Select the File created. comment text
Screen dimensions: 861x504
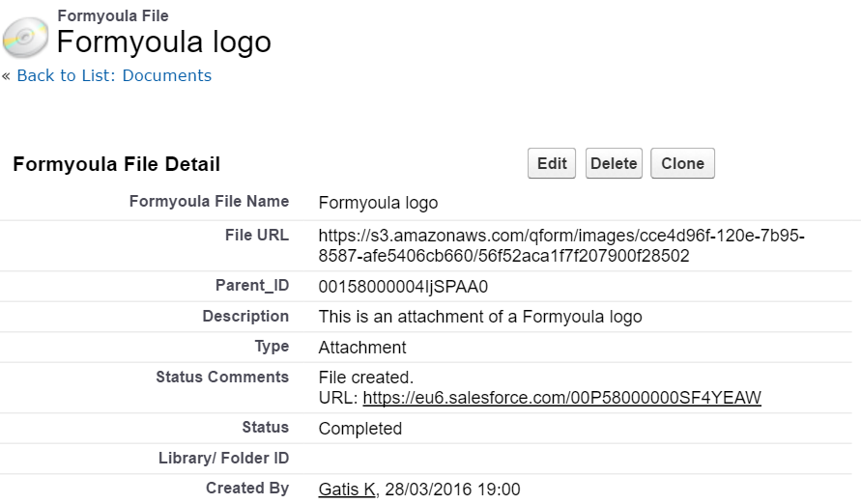[366, 378]
